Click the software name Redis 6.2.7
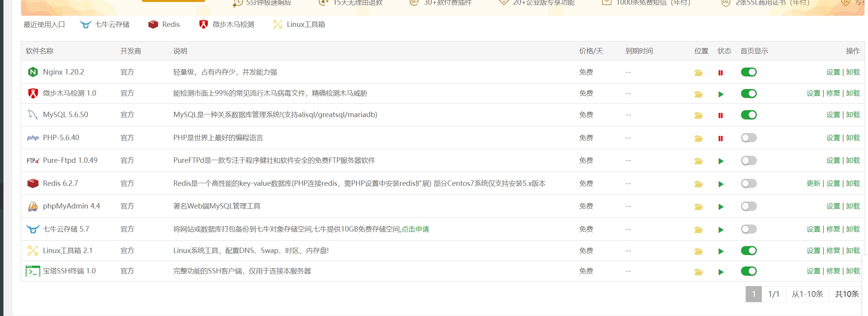 pyautogui.click(x=61, y=184)
